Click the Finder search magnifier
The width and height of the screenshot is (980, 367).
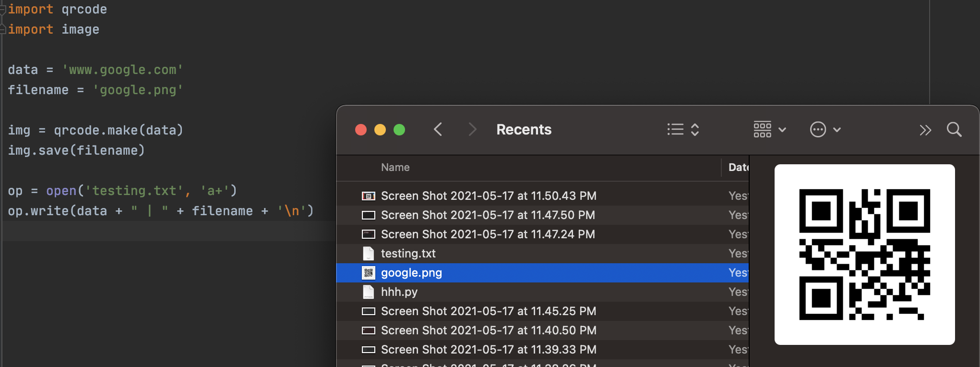coord(954,130)
